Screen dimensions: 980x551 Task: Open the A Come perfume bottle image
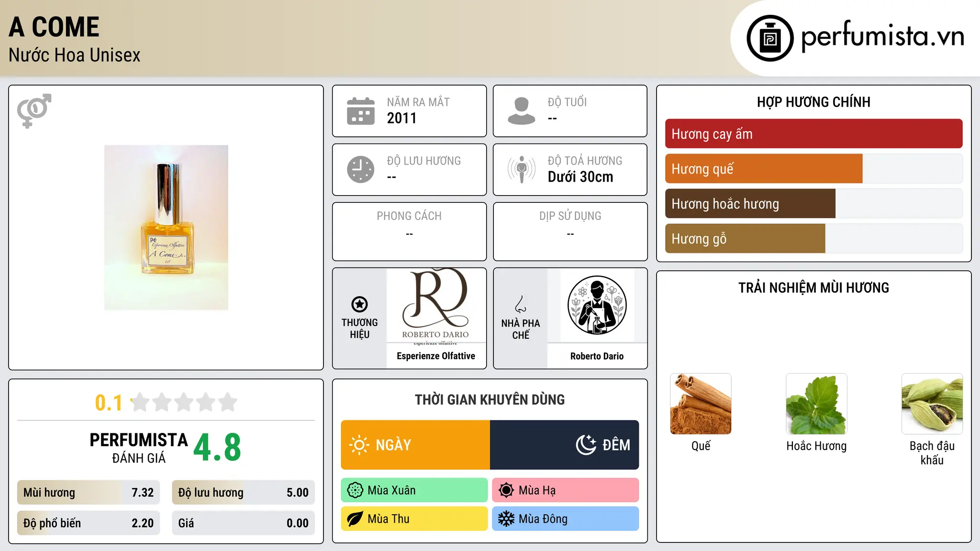(x=166, y=228)
